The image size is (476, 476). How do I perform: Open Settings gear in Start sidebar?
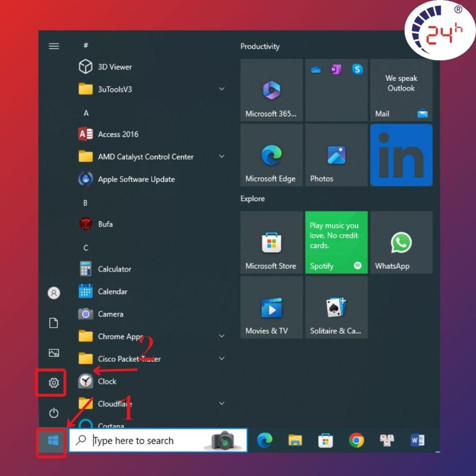coord(54,383)
